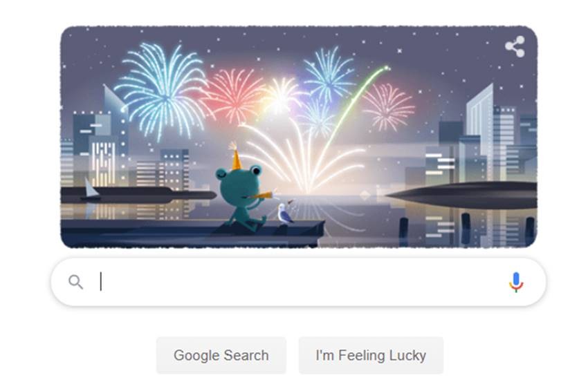
Task: Click the I'm Feeling Lucky button
Action: click(371, 355)
